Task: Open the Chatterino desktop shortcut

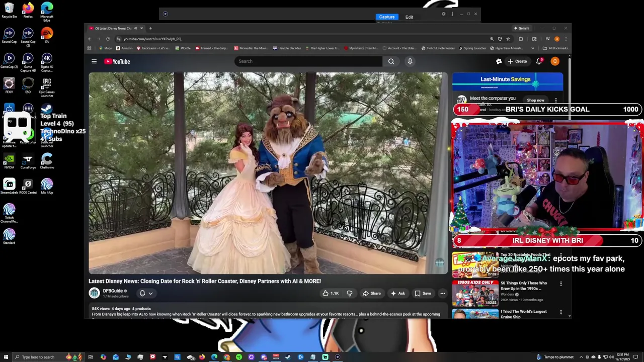Action: (47, 161)
